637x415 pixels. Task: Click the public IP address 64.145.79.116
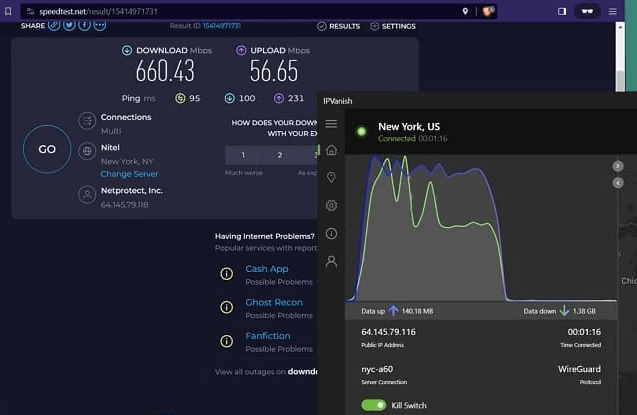[388, 332]
